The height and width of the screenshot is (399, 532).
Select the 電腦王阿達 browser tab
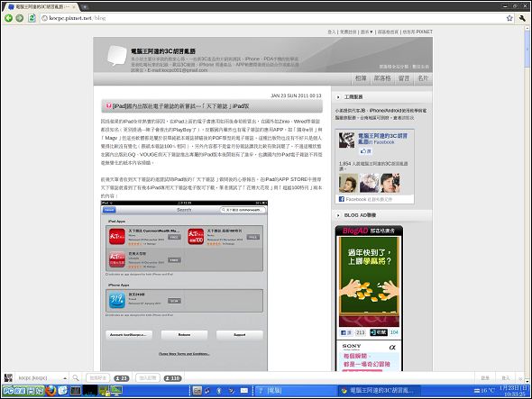41,7
